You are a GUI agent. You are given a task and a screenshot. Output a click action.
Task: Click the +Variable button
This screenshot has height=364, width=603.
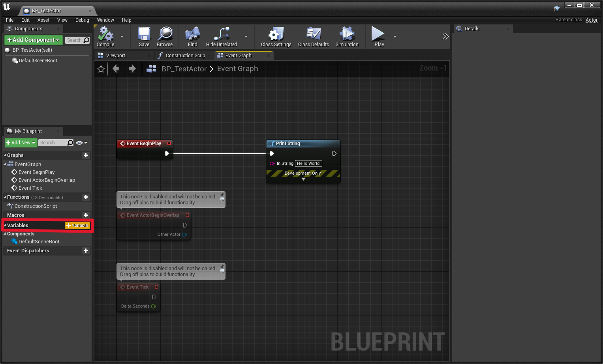[77, 226]
